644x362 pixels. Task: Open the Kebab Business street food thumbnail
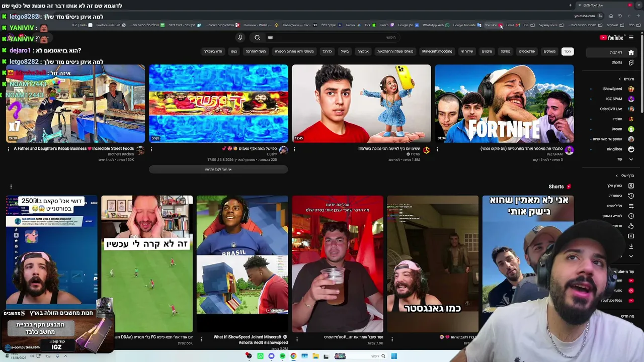click(75, 104)
